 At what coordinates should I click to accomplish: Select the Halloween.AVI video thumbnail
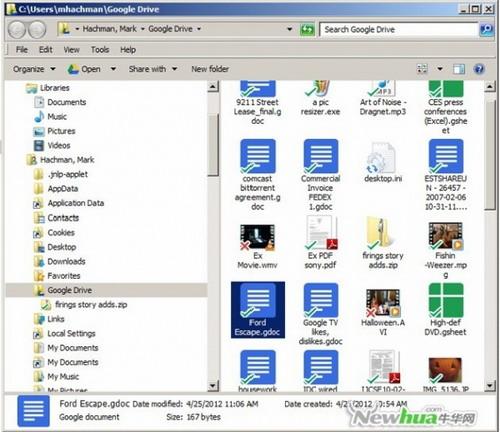tap(383, 302)
